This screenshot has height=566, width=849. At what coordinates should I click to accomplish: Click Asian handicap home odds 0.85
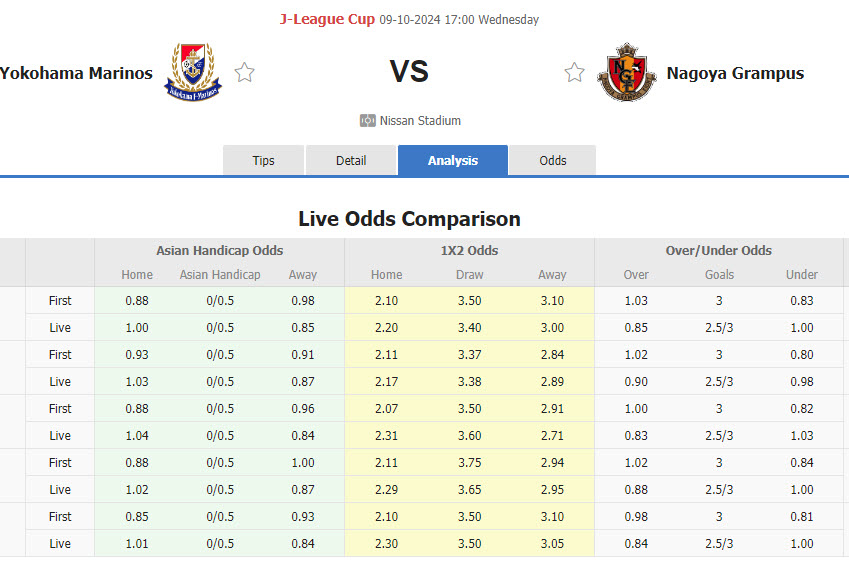(137, 517)
